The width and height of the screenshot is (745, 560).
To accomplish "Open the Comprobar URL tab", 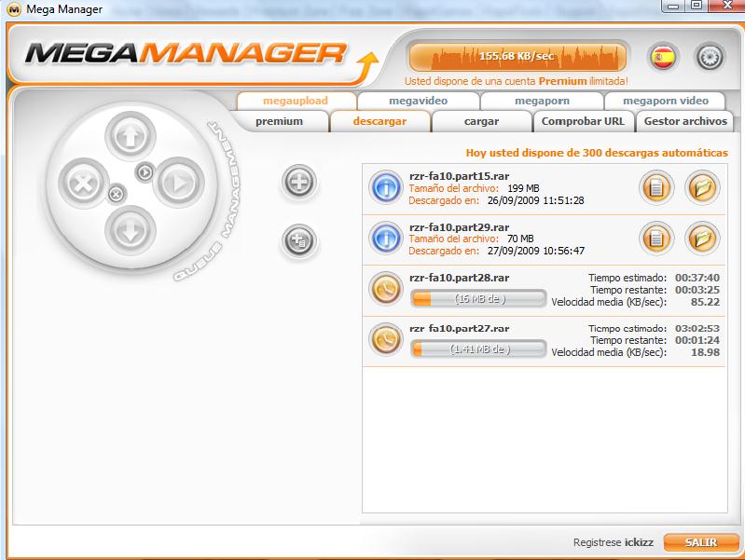I will [x=583, y=121].
